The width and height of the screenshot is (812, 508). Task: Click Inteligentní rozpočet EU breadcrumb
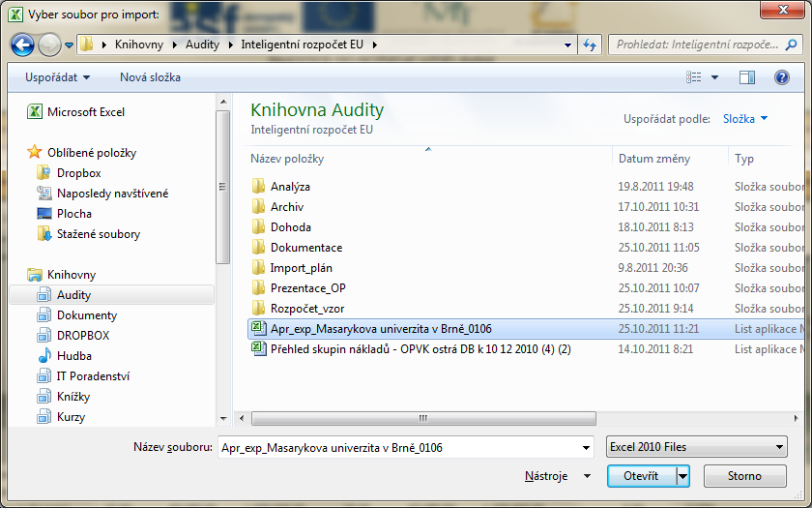302,45
